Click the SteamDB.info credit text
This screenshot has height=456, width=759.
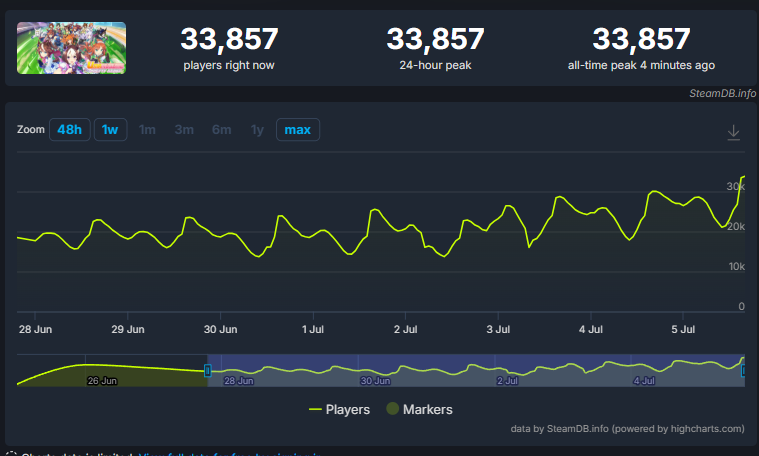(x=722, y=93)
